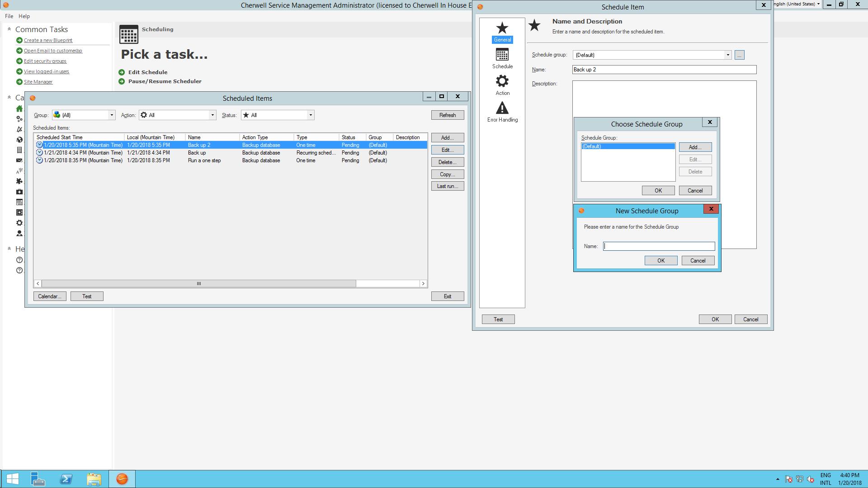Expand the Group filter dropdown
Image resolution: width=868 pixels, height=488 pixels.
pos(112,115)
